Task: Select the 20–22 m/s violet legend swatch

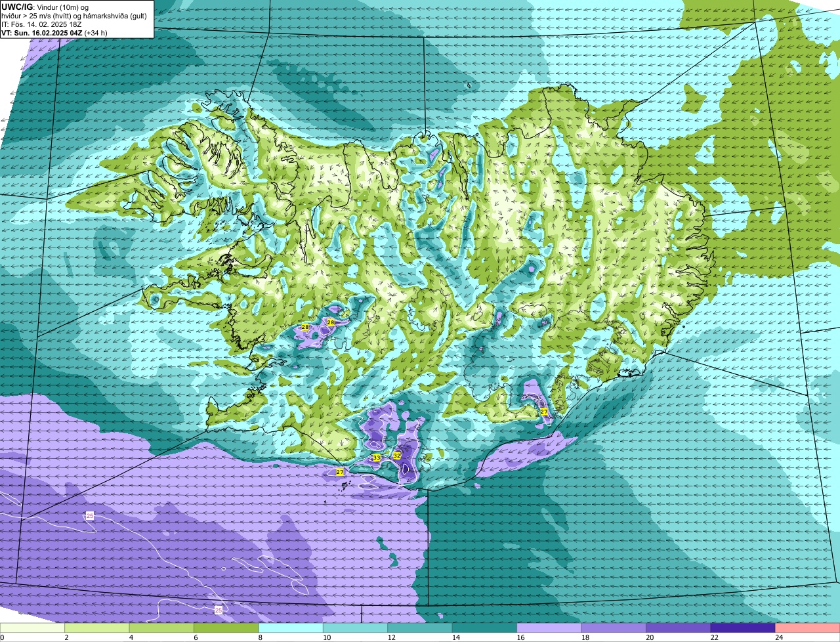Action: [679, 628]
